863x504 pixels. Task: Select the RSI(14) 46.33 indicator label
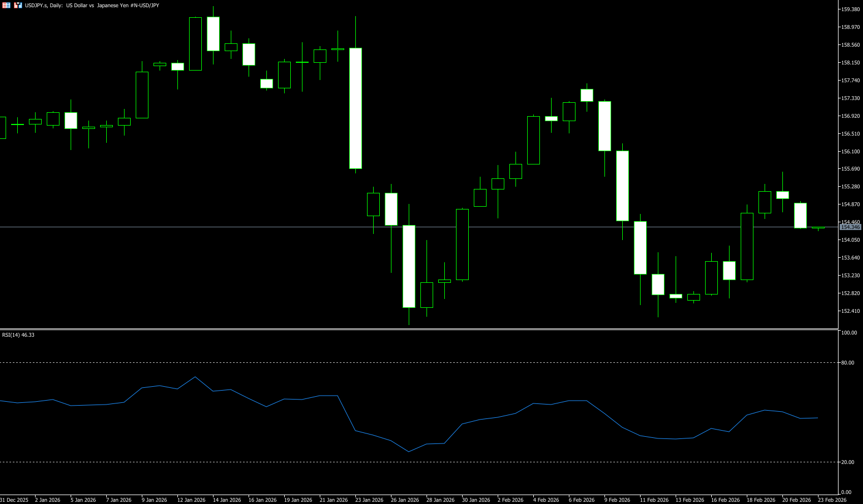pos(18,335)
